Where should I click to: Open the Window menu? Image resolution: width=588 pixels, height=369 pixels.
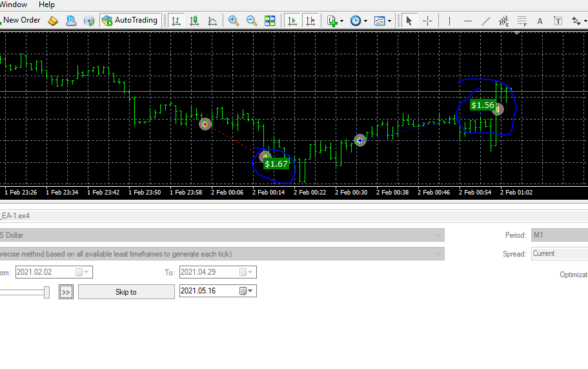(x=14, y=5)
